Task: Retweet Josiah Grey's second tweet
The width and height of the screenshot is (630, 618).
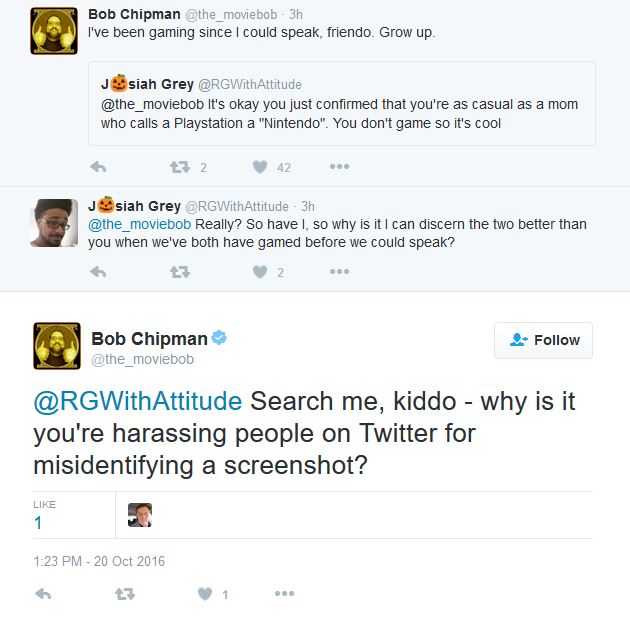Action: click(x=180, y=272)
